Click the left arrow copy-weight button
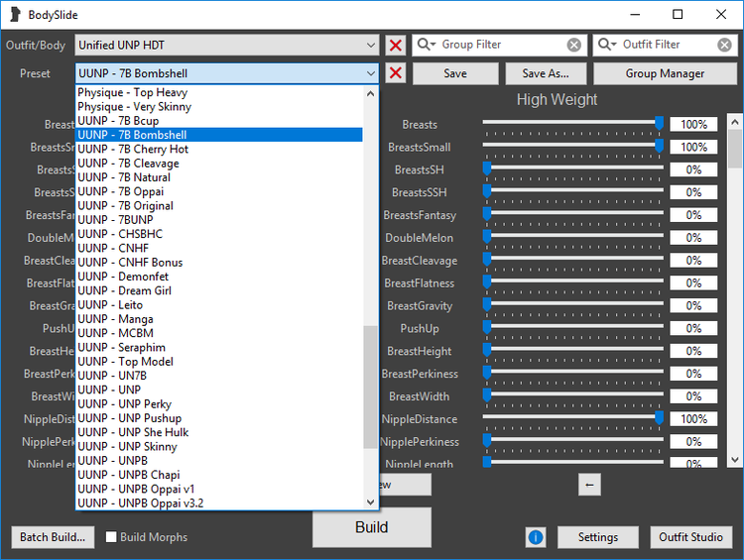 (589, 485)
